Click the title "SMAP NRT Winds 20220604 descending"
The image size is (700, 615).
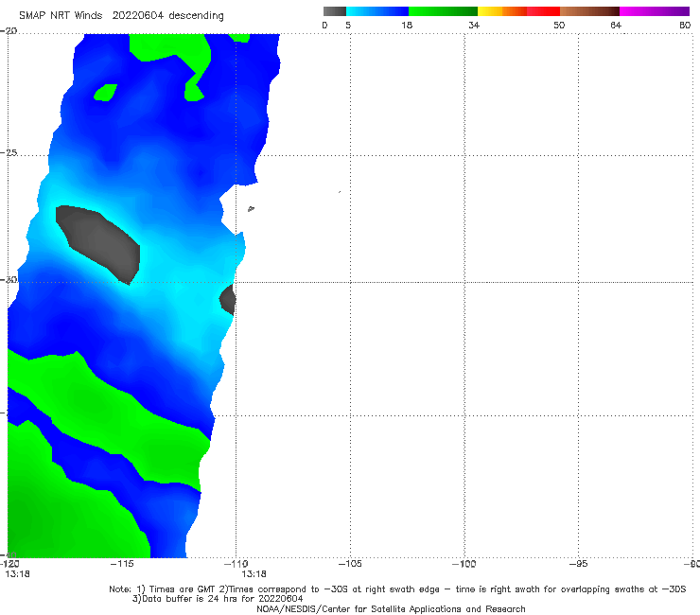pyautogui.click(x=121, y=16)
